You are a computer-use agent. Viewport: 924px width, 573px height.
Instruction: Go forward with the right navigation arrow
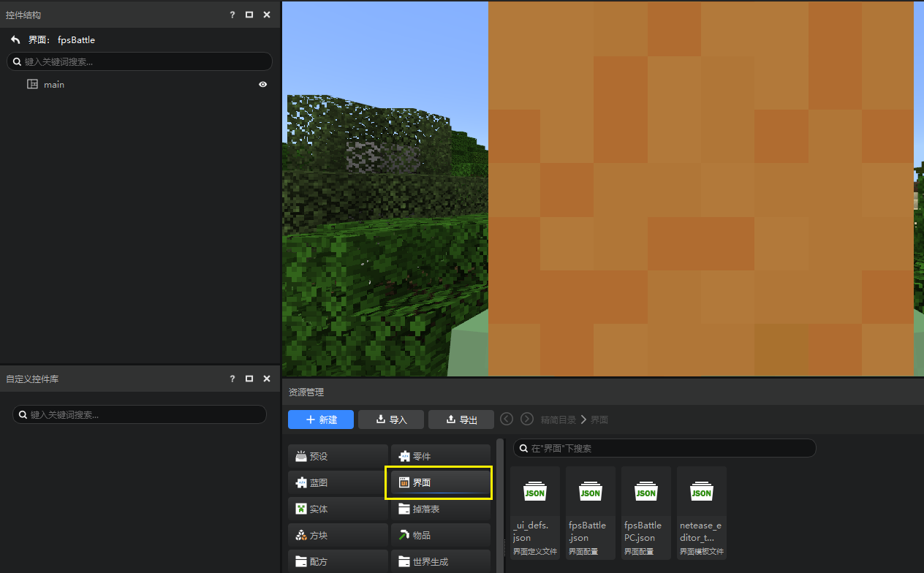pyautogui.click(x=527, y=419)
